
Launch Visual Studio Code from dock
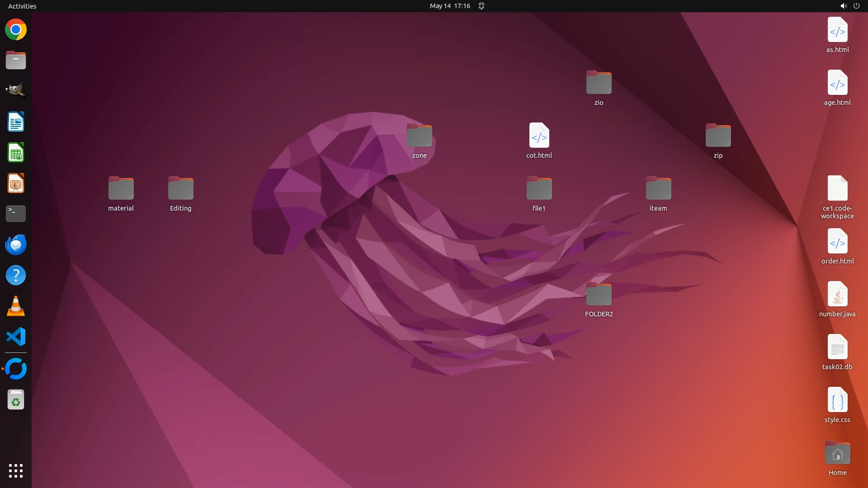[16, 337]
